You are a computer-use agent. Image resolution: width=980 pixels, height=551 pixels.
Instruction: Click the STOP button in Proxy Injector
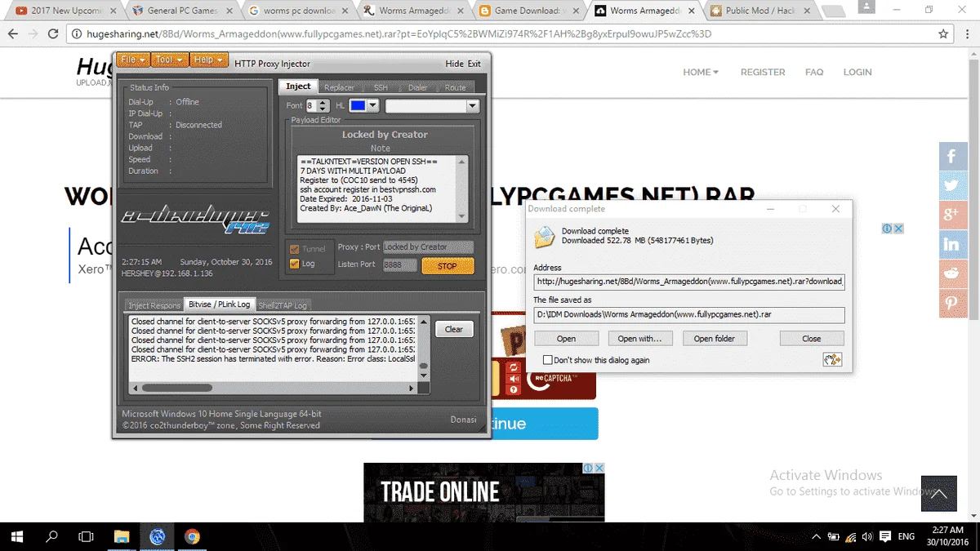click(x=448, y=265)
